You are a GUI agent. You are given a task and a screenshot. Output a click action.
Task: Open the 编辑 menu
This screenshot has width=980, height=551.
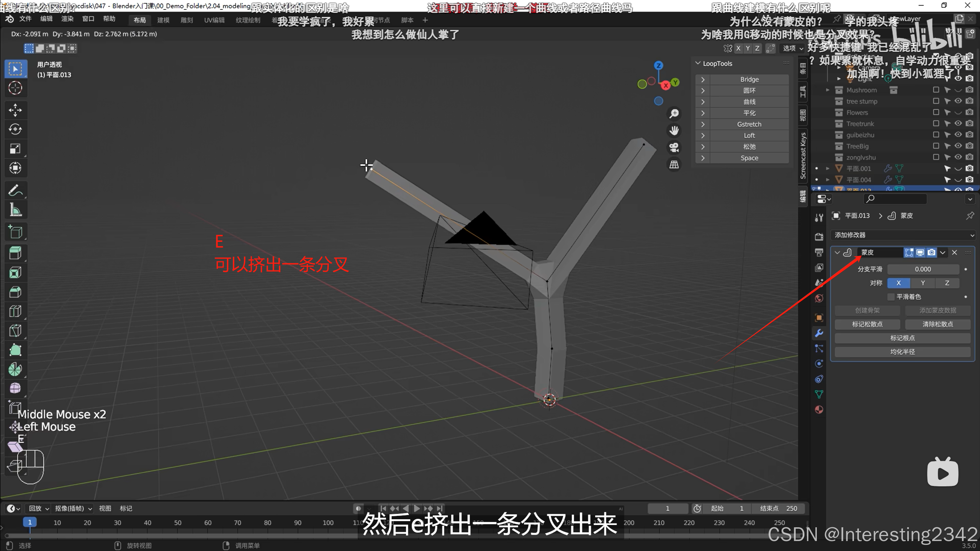46,19
